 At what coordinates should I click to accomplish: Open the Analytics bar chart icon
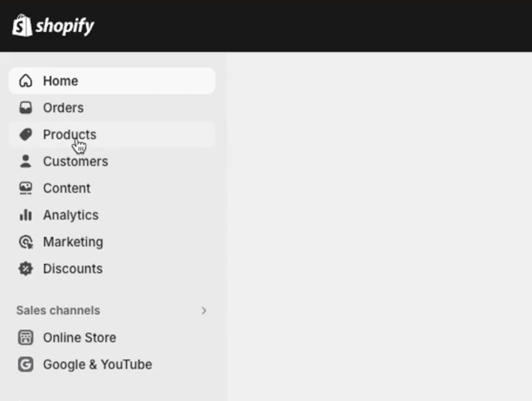pos(26,215)
